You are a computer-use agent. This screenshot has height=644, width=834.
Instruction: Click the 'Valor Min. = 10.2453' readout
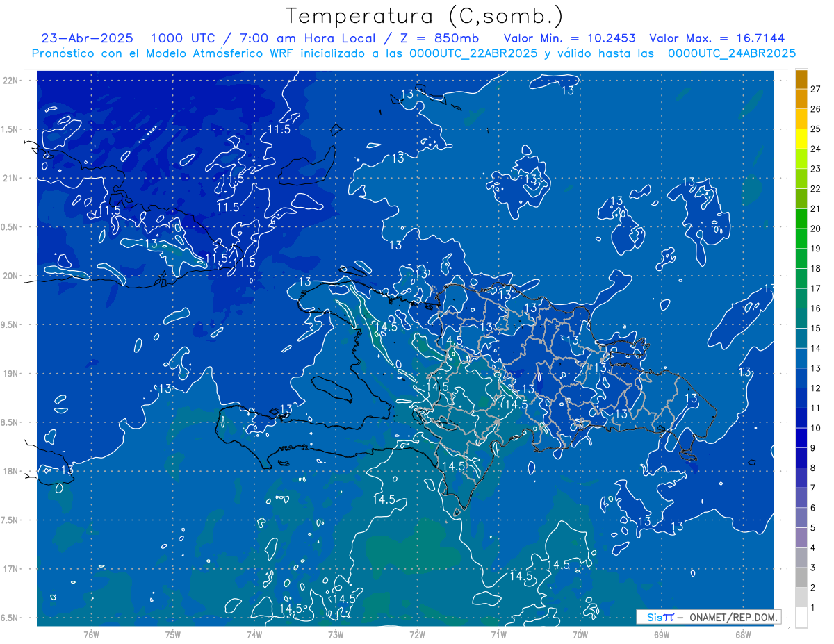[x=571, y=38]
